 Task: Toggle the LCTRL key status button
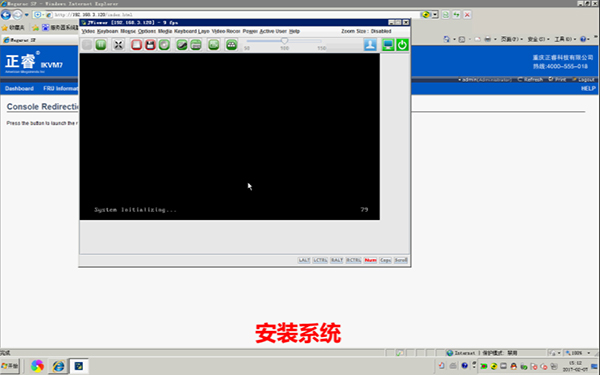pyautogui.click(x=320, y=260)
